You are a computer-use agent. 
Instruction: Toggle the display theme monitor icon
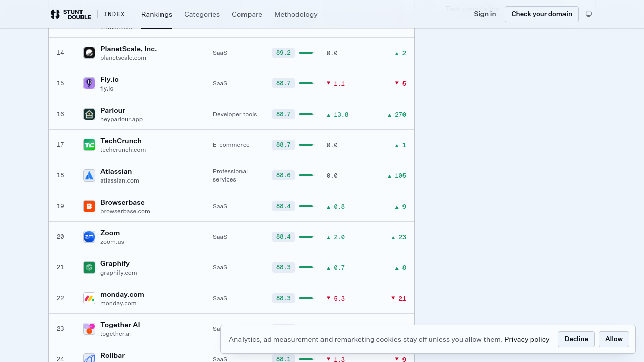(589, 14)
